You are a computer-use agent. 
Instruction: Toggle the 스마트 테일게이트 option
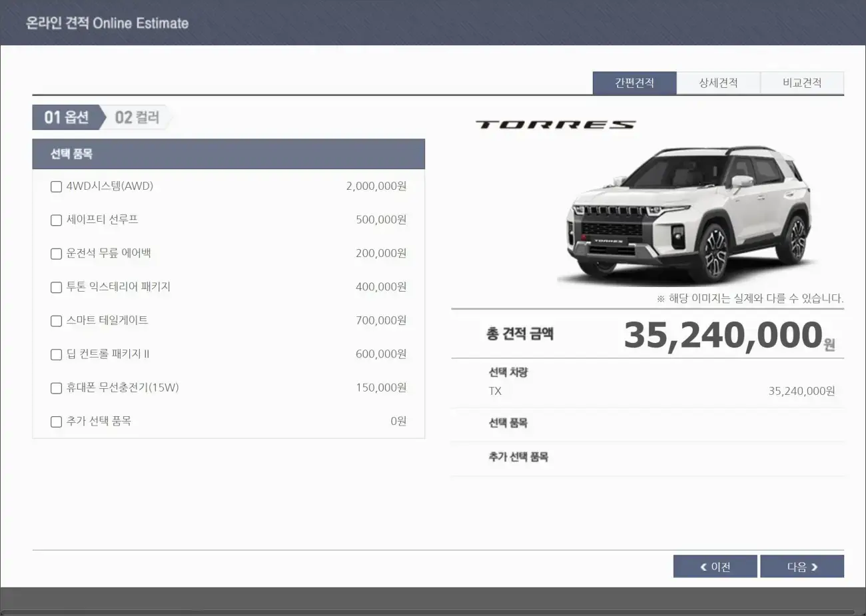click(x=57, y=321)
